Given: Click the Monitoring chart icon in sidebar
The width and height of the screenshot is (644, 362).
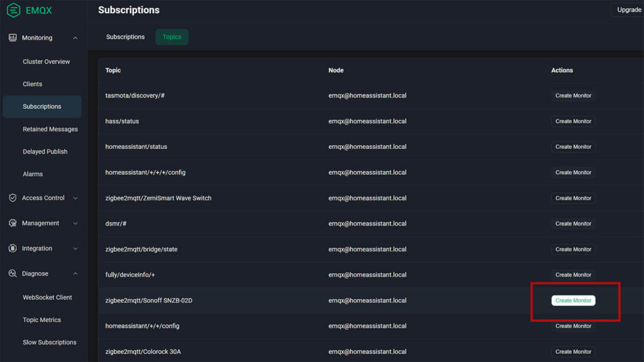Looking at the screenshot, I should click(13, 37).
